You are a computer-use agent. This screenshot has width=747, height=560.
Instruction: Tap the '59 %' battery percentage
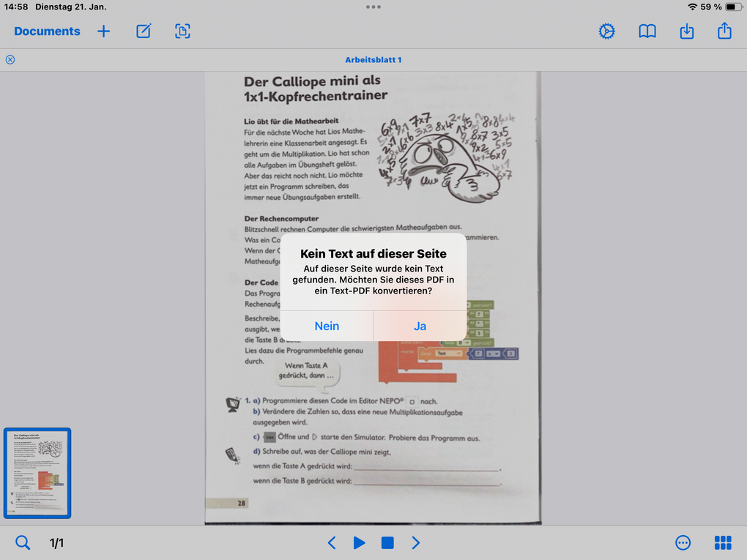(711, 7)
